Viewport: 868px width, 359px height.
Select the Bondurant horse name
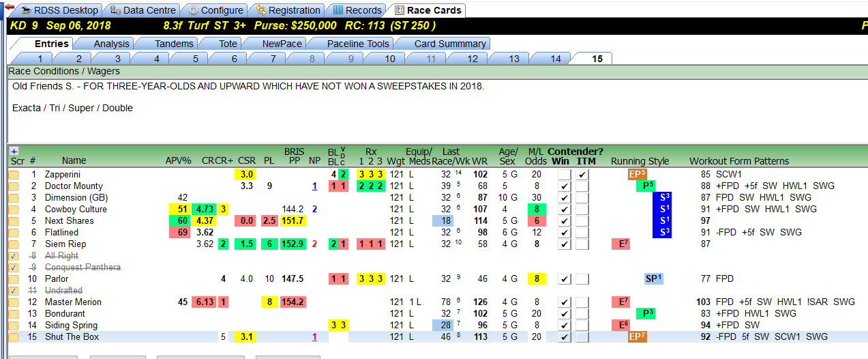coord(65,314)
